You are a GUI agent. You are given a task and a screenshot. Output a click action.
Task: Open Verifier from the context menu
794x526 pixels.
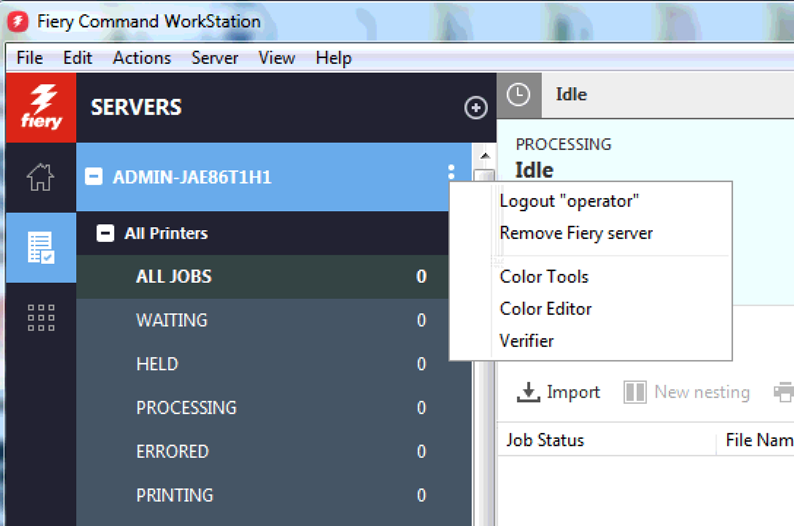tap(526, 341)
